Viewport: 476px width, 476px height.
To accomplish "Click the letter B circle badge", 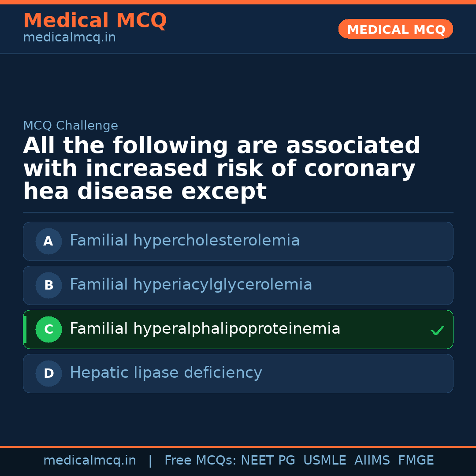I will (x=48, y=285).
